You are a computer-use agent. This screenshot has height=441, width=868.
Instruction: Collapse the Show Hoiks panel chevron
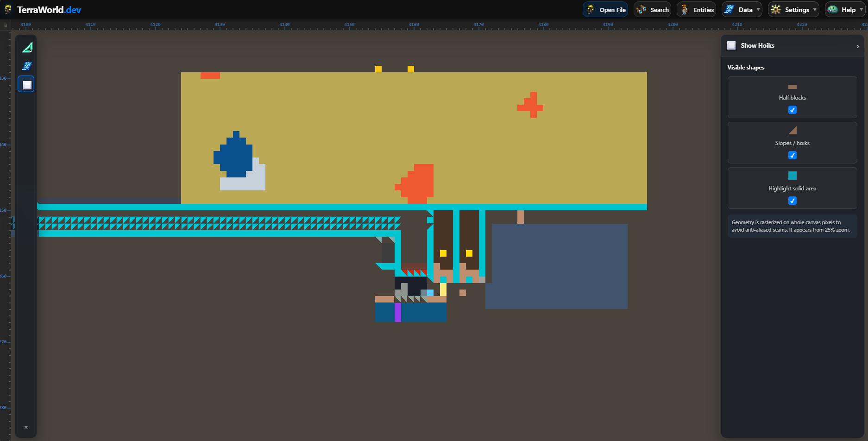(x=857, y=46)
